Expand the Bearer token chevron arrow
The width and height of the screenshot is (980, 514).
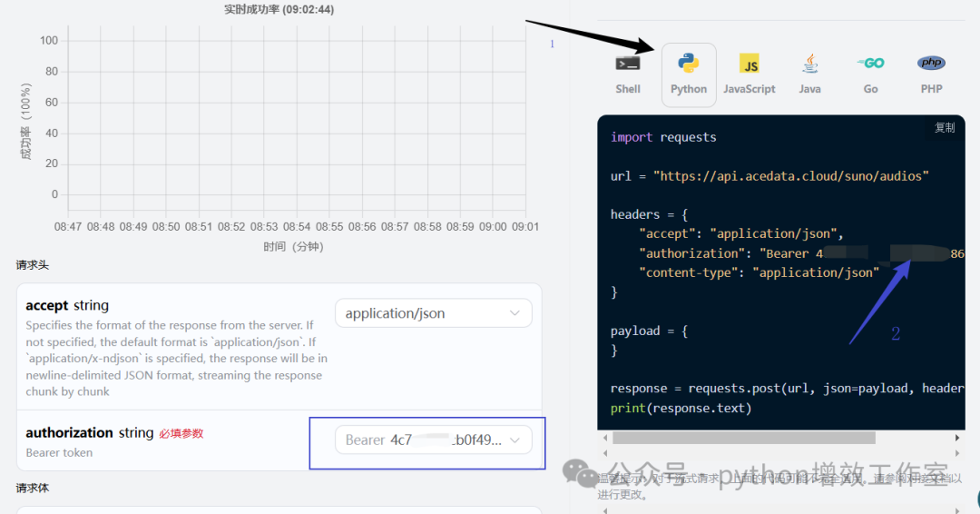point(515,440)
